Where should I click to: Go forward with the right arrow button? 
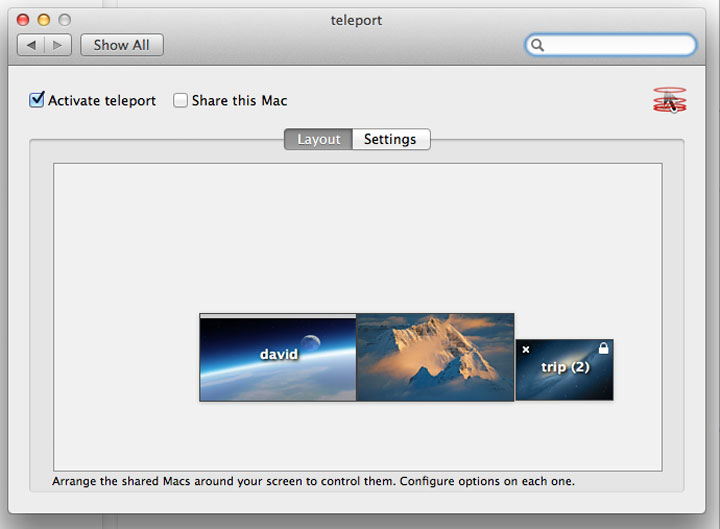58,45
